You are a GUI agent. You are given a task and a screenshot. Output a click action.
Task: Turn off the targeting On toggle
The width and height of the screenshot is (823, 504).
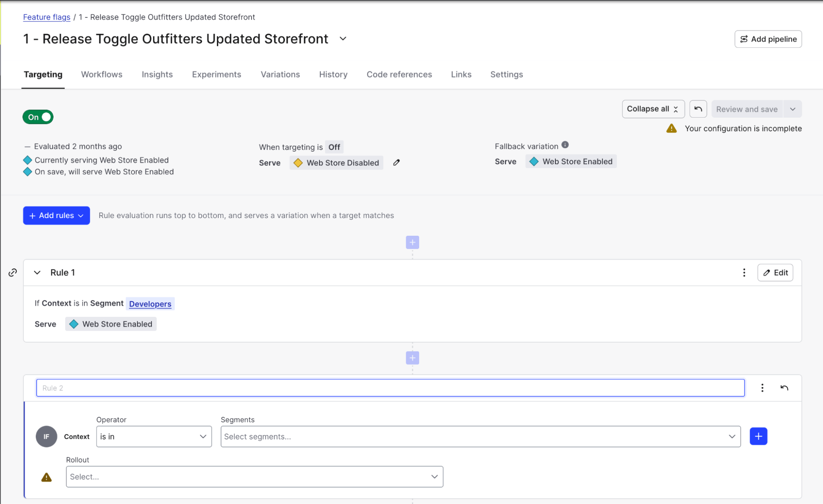pos(38,117)
